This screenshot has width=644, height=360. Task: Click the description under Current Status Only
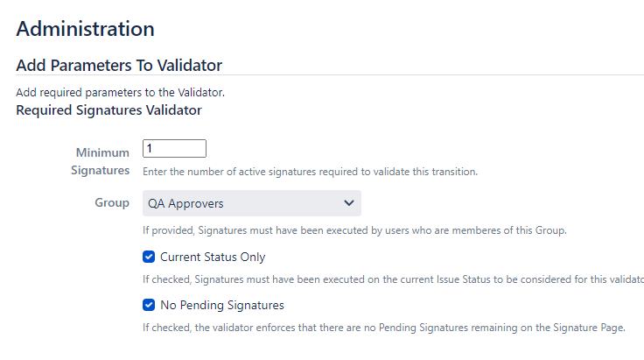(x=393, y=279)
